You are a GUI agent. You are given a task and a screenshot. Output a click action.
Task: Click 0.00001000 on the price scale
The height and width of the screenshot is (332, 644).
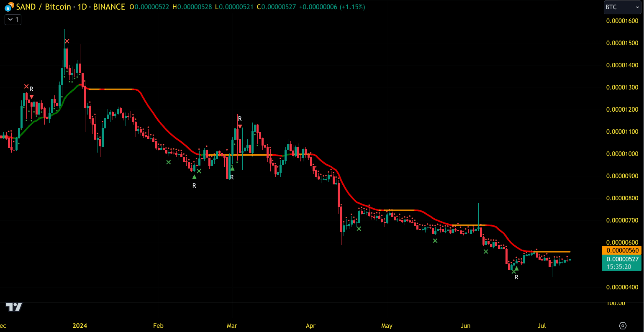pyautogui.click(x=622, y=154)
